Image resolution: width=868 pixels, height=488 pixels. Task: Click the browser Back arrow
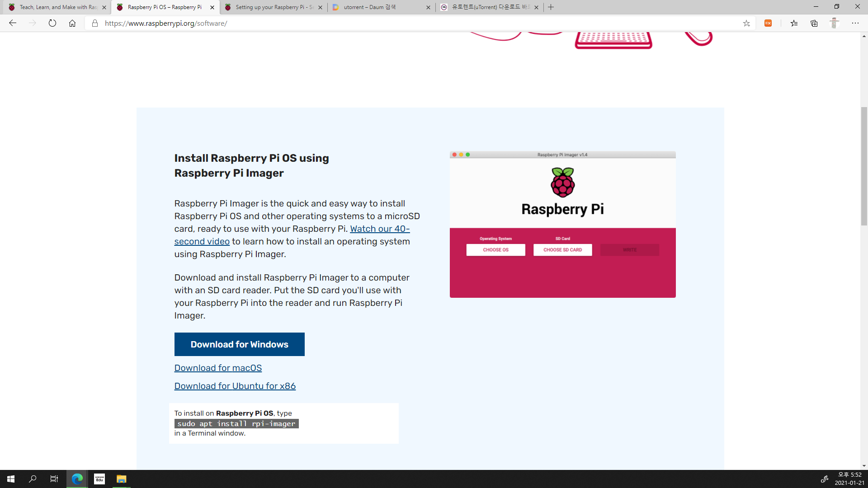[13, 23]
